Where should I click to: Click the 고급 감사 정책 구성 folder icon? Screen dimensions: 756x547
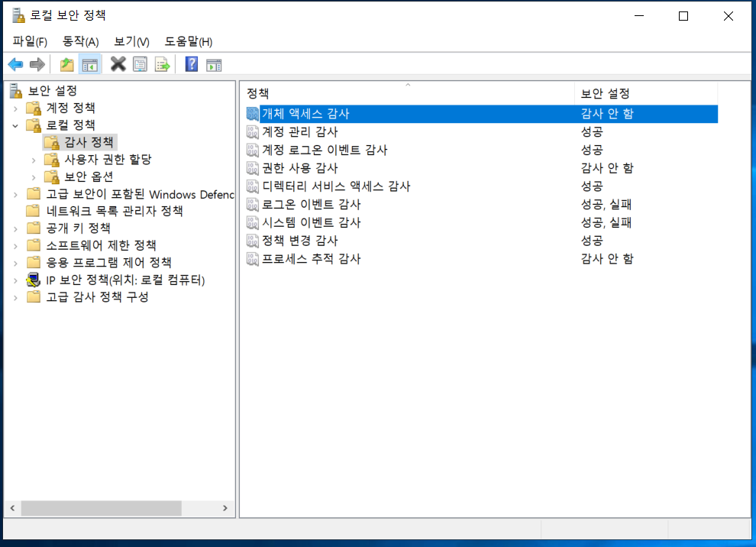tap(34, 296)
